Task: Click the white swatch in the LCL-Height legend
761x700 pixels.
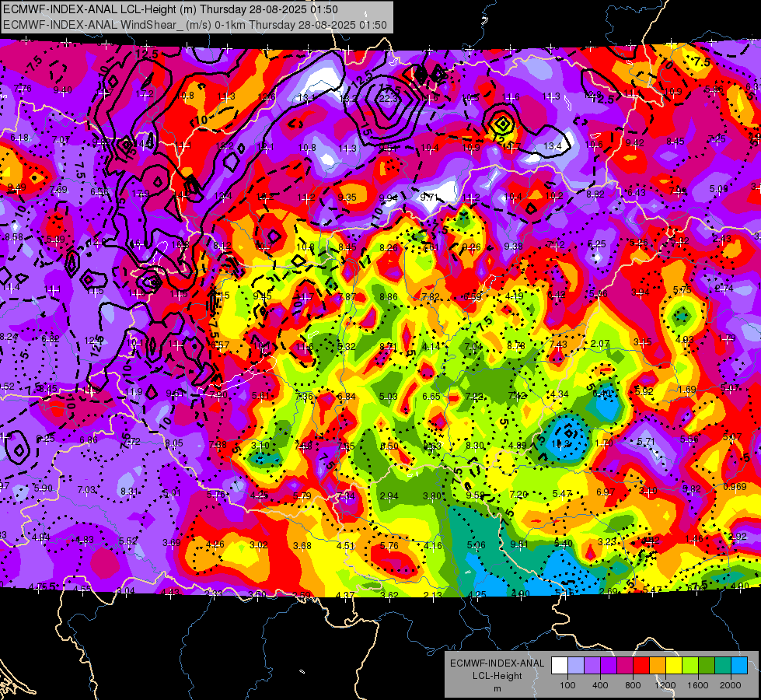Action: click(560, 666)
